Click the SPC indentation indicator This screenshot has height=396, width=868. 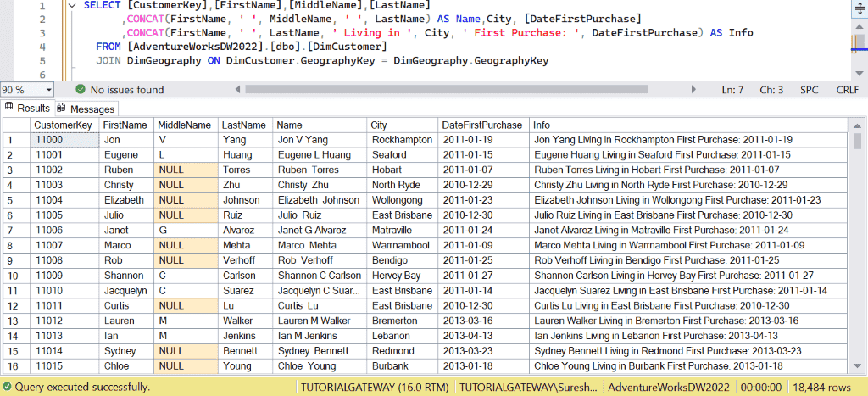point(810,89)
